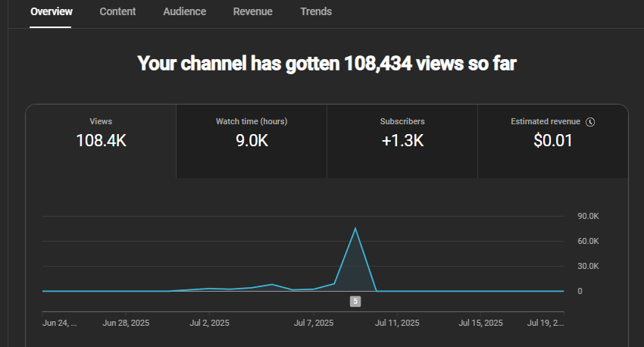Click the Jul 15, 2025 date label
The image size is (644, 347).
tap(480, 323)
